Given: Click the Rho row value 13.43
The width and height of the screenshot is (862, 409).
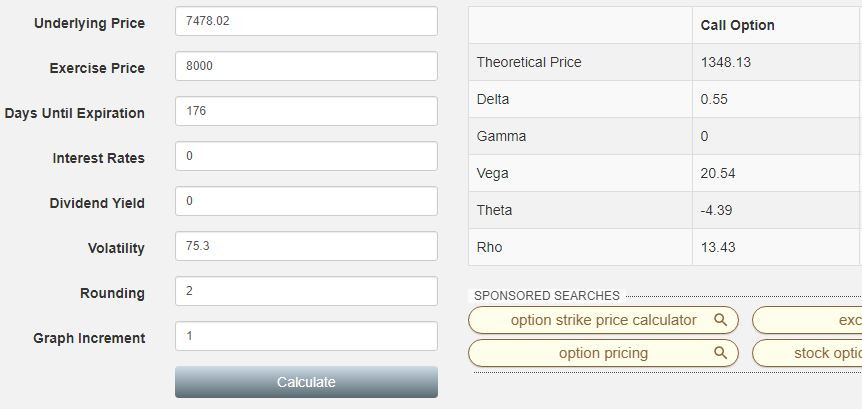Looking at the screenshot, I should [x=718, y=247].
